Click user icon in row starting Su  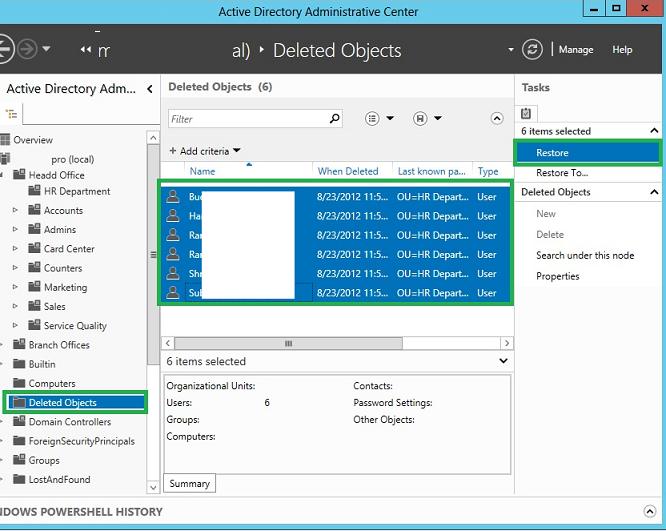tap(173, 292)
